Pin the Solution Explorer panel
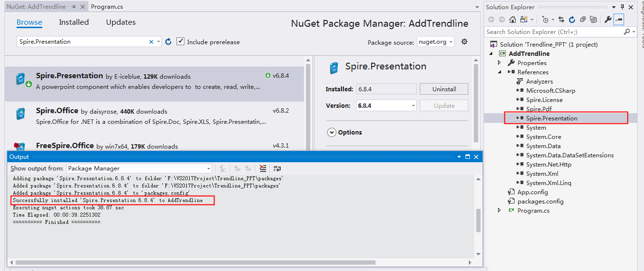Screen dimensions: 644x271 coord(622,7)
